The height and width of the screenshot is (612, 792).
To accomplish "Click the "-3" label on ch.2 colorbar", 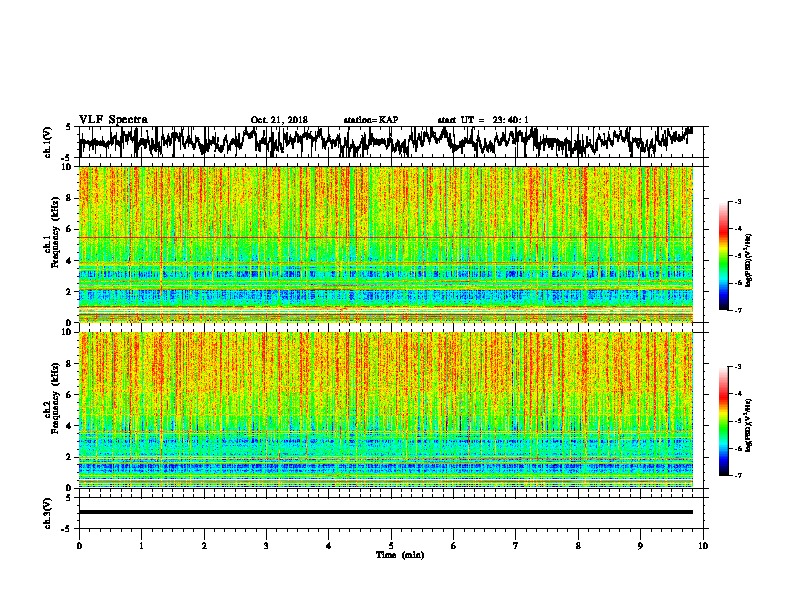I will coord(737,367).
